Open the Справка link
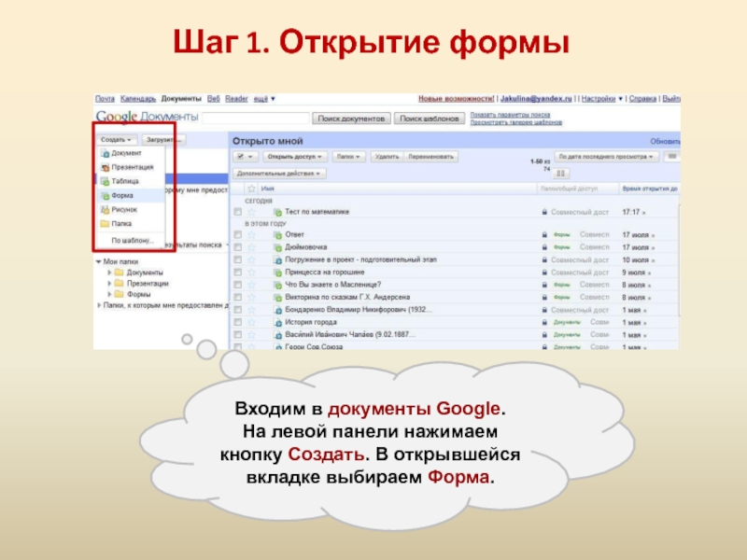Image resolution: width=747 pixels, height=560 pixels. (x=642, y=99)
